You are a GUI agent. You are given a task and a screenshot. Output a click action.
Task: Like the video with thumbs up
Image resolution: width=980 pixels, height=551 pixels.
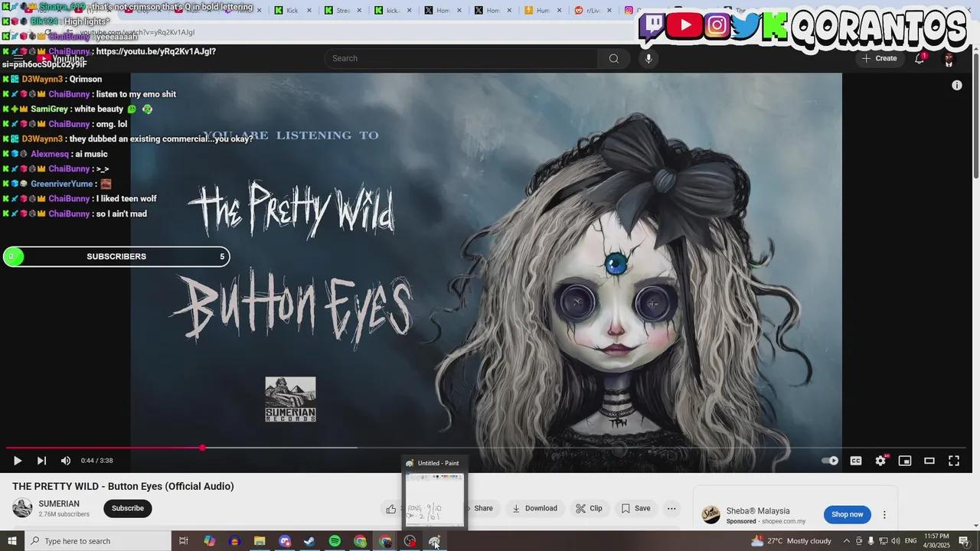click(391, 508)
